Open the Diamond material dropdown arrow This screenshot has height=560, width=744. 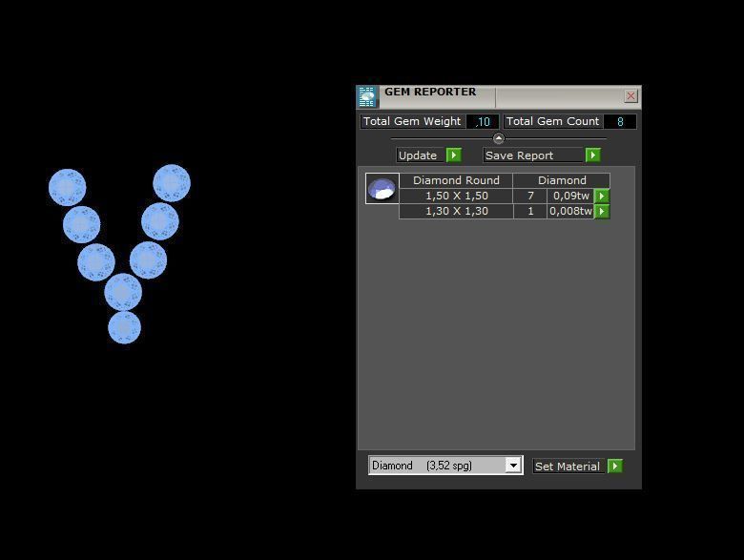(513, 466)
